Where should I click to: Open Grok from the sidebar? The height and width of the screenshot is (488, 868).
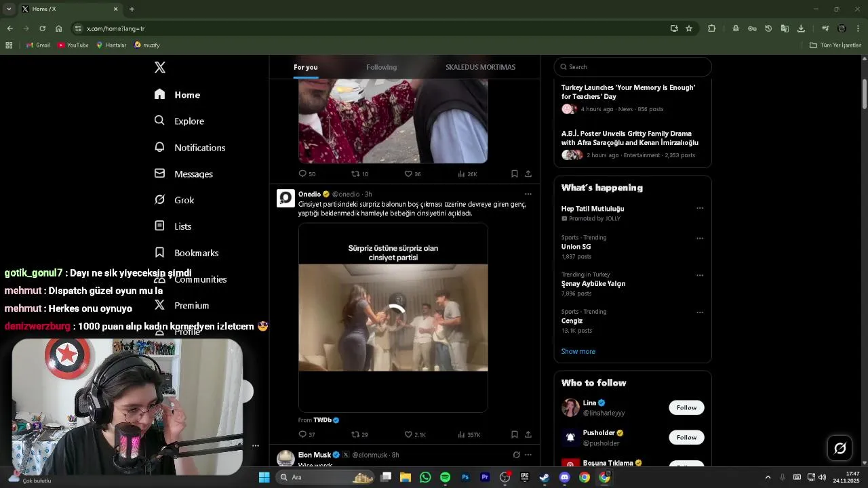174,200
